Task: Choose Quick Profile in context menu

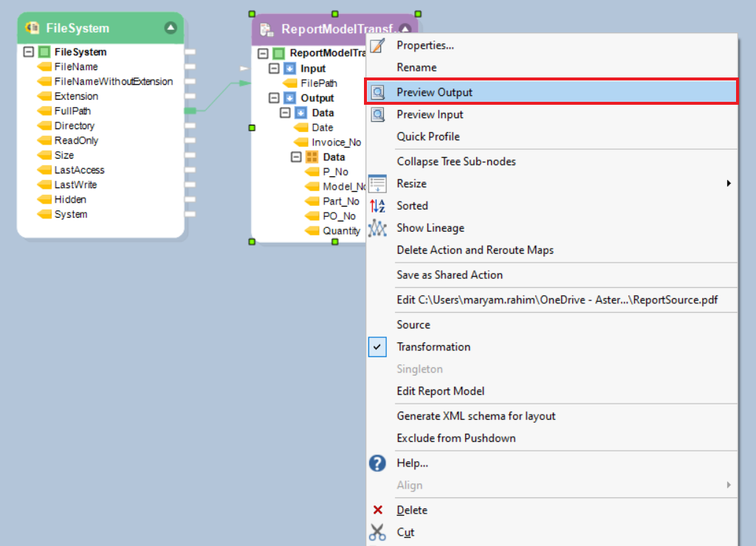Action: pyautogui.click(x=428, y=136)
